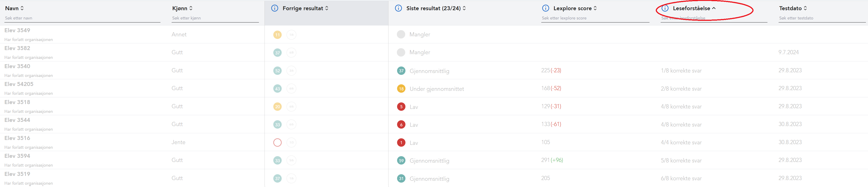868x187 pixels.
Task: Click info icon next to Forrige resultat
Action: 275,8
